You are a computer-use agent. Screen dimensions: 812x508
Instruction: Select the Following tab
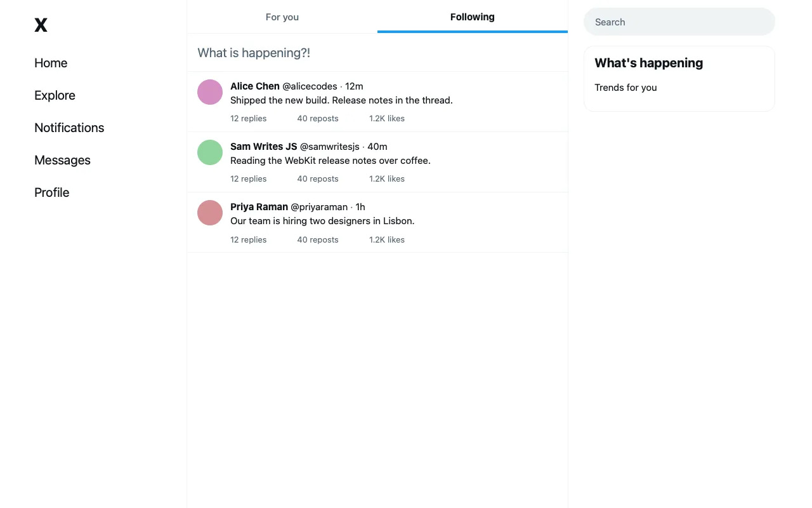(x=473, y=17)
